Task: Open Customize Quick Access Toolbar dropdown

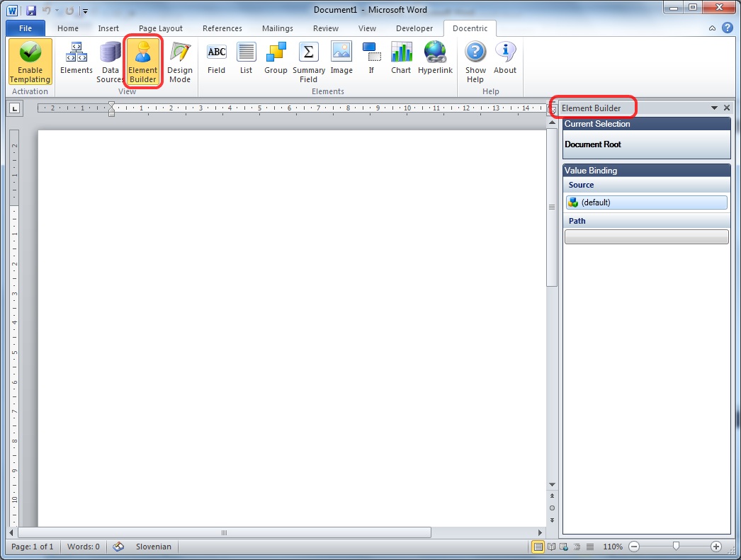Action: [x=86, y=11]
